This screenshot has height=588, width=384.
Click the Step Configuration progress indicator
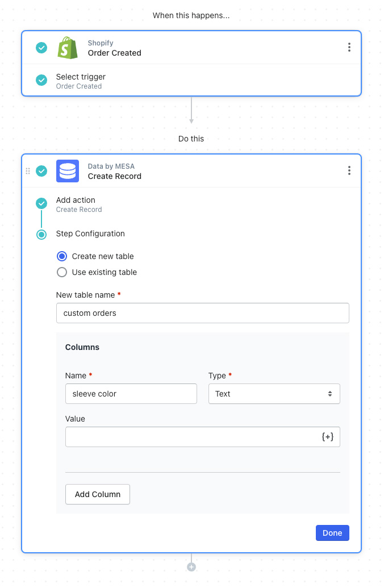pyautogui.click(x=41, y=235)
